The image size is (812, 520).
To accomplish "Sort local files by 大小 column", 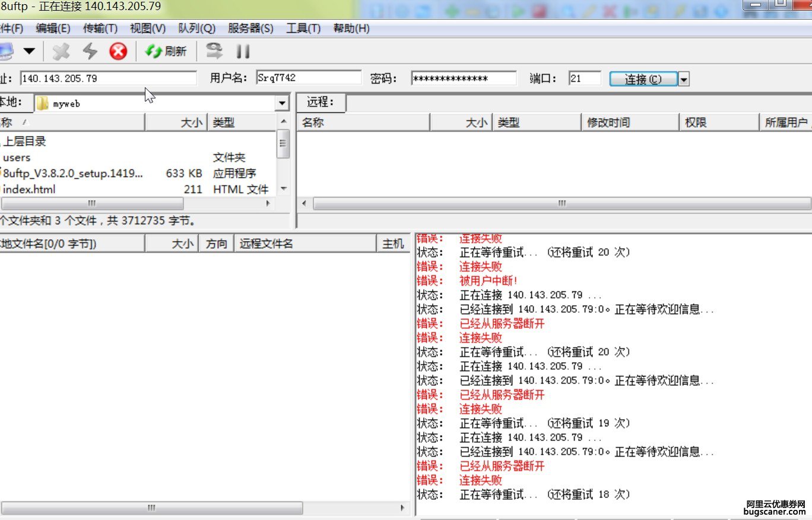I will tap(176, 122).
